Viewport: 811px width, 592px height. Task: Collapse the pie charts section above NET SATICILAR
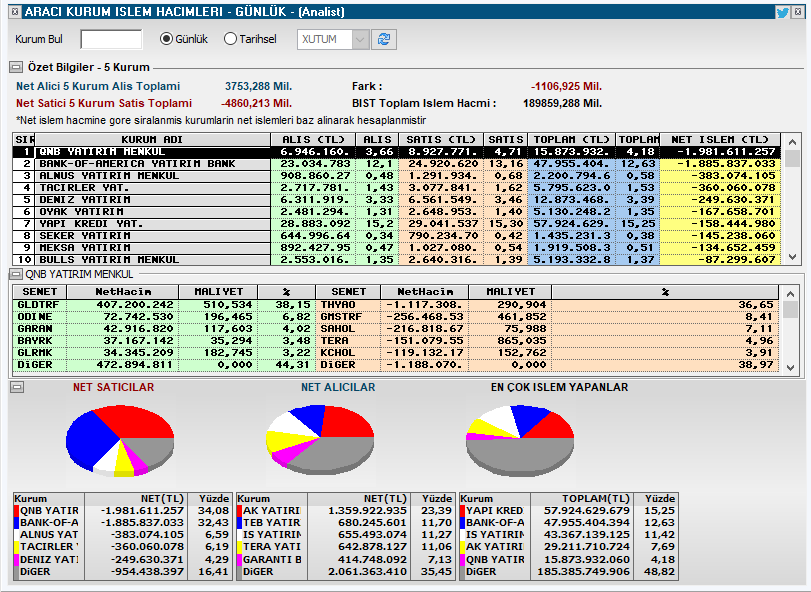pos(17,387)
